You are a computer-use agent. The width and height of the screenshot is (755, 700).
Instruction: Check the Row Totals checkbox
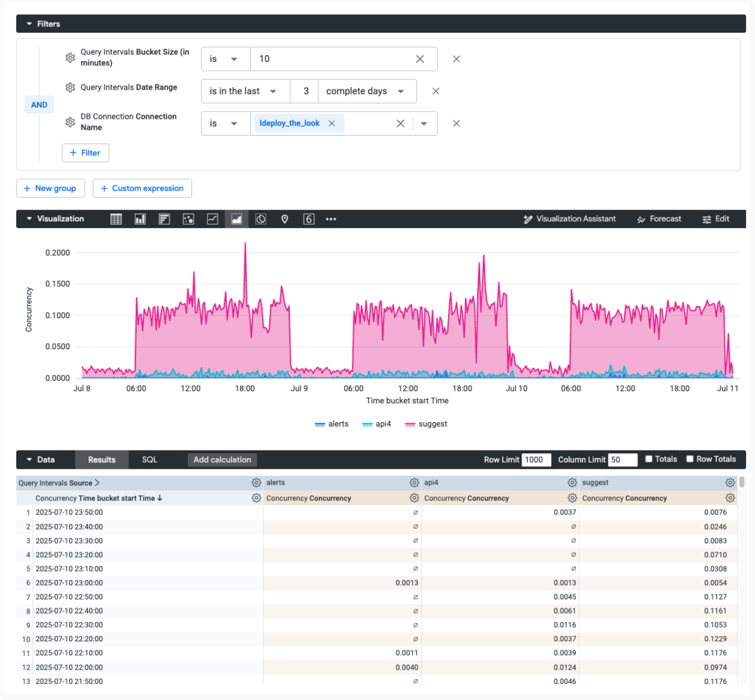click(x=690, y=459)
